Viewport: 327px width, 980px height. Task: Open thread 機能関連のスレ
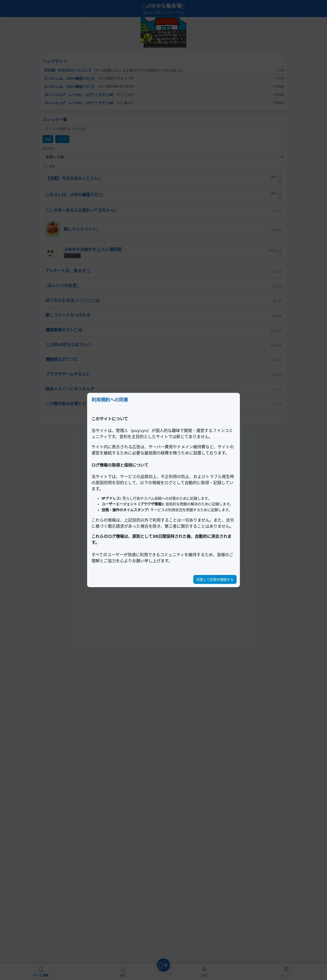[x=163, y=330]
